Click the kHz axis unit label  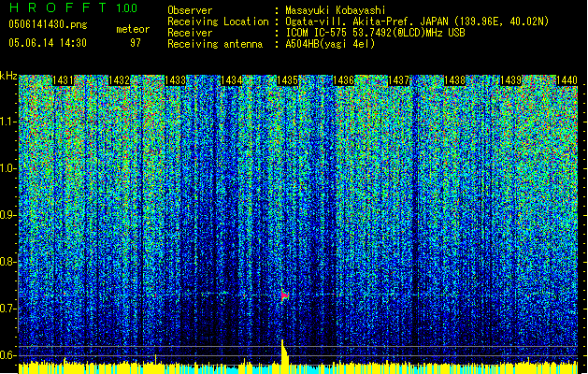(x=8, y=76)
